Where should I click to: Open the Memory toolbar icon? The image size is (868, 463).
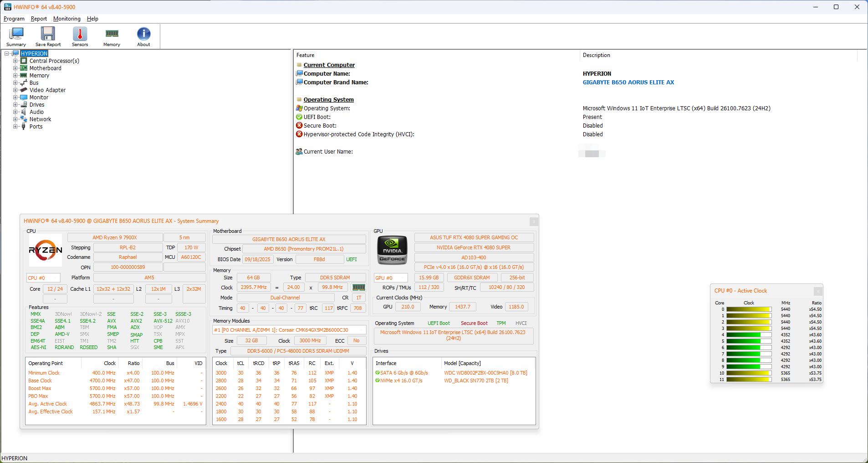click(x=112, y=34)
